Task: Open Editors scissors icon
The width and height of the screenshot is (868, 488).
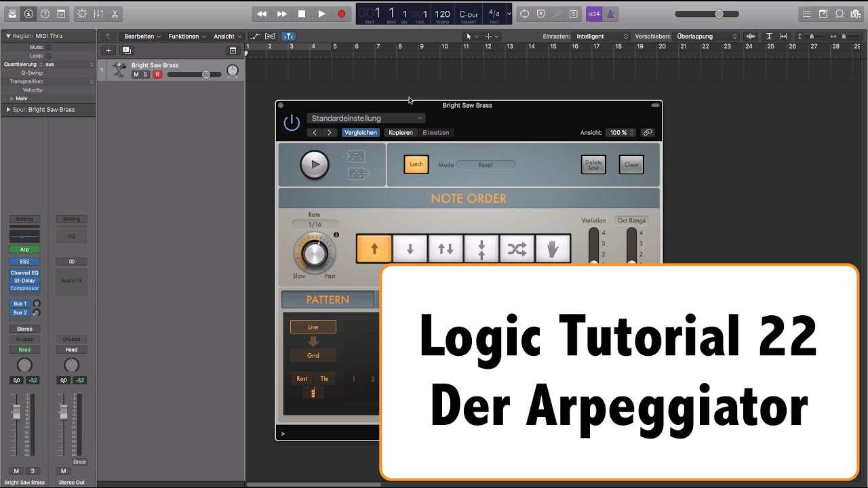Action: click(115, 14)
